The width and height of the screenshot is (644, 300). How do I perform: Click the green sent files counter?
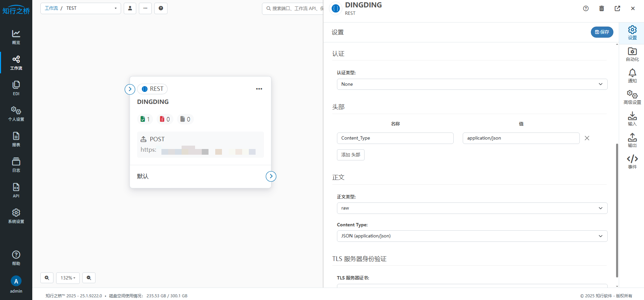pos(145,119)
